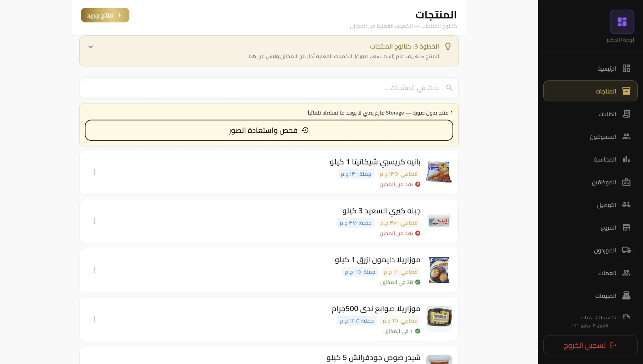This screenshot has width=643, height=364.
Task: Click the 1 في المخازن stock status
Action: (x=402, y=331)
